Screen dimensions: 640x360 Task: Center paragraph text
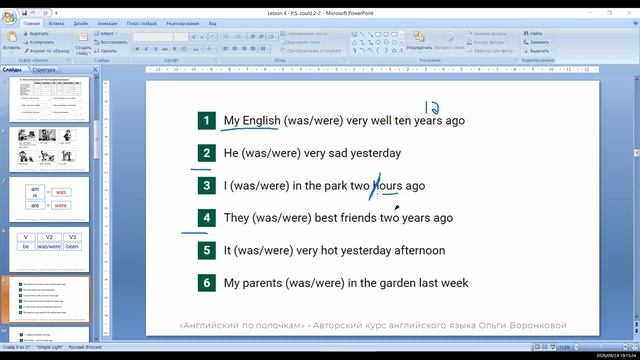pos(235,49)
